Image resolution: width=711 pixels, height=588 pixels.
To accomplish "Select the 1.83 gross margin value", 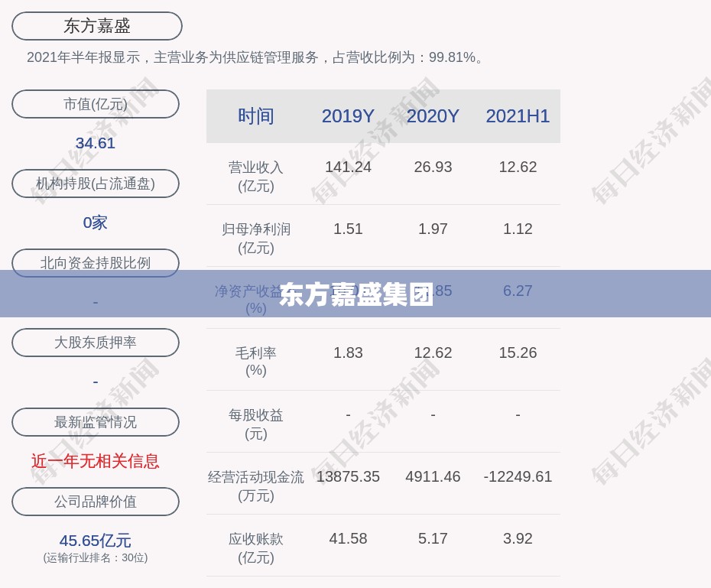I will click(348, 352).
